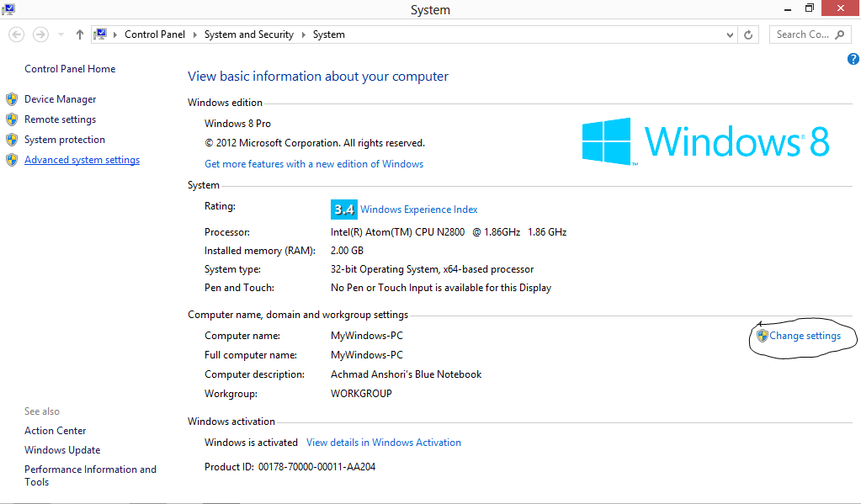Open System protection

tap(65, 140)
